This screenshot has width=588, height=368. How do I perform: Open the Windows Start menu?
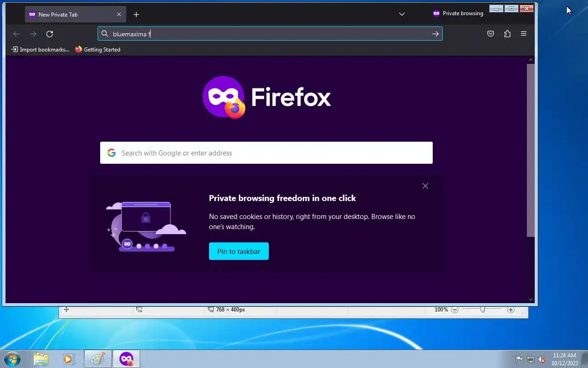coord(12,359)
